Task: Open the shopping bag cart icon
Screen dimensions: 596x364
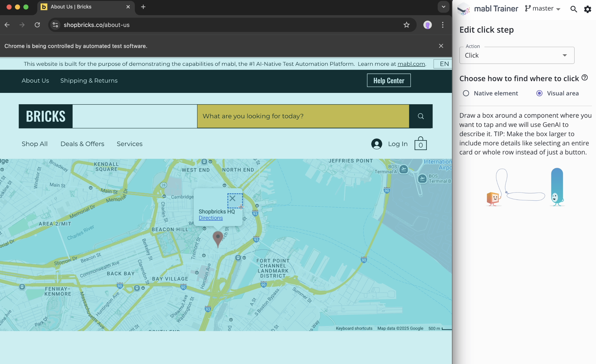Action: point(420,144)
